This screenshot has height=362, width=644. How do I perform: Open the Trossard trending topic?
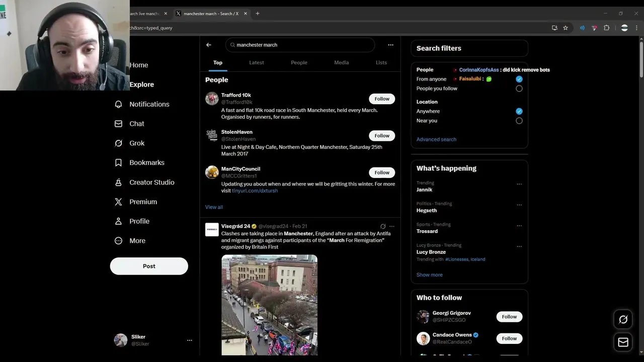427,231
